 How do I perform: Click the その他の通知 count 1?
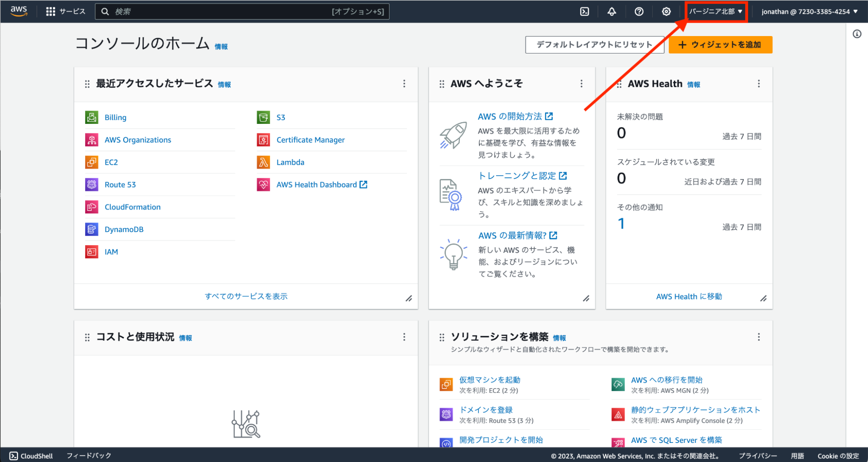621,223
